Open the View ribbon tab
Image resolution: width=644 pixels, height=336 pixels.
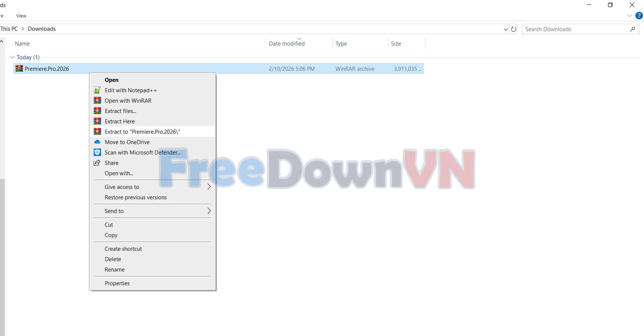(21, 16)
